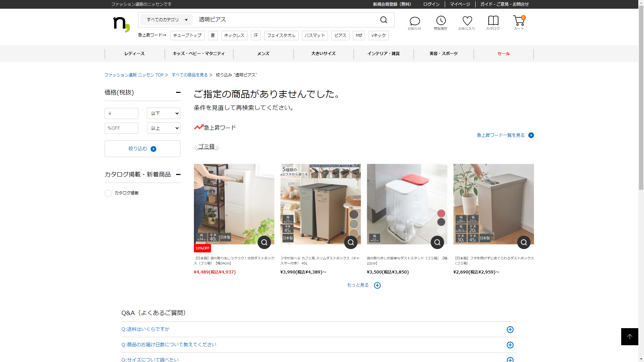Open the お知らせ notifications speech bubble icon
Screen dimensions: 644x362
point(415,21)
